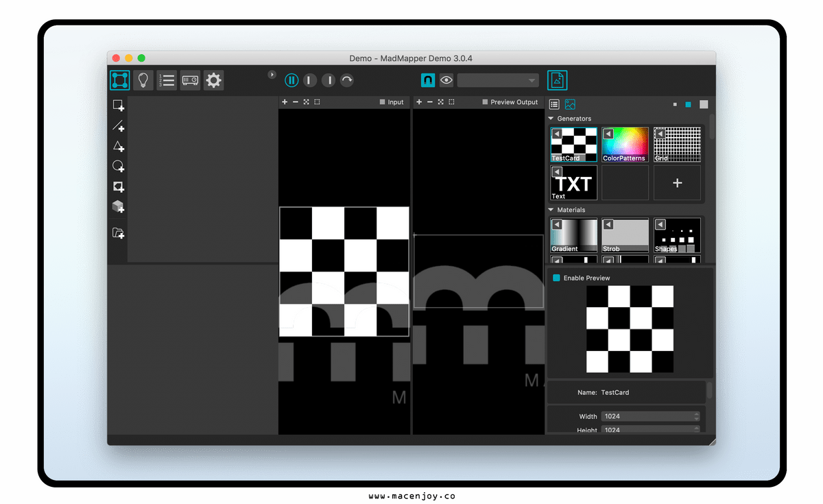Click dashed square icon in Preview Output view
The width and height of the screenshot is (823, 504).
pos(451,102)
